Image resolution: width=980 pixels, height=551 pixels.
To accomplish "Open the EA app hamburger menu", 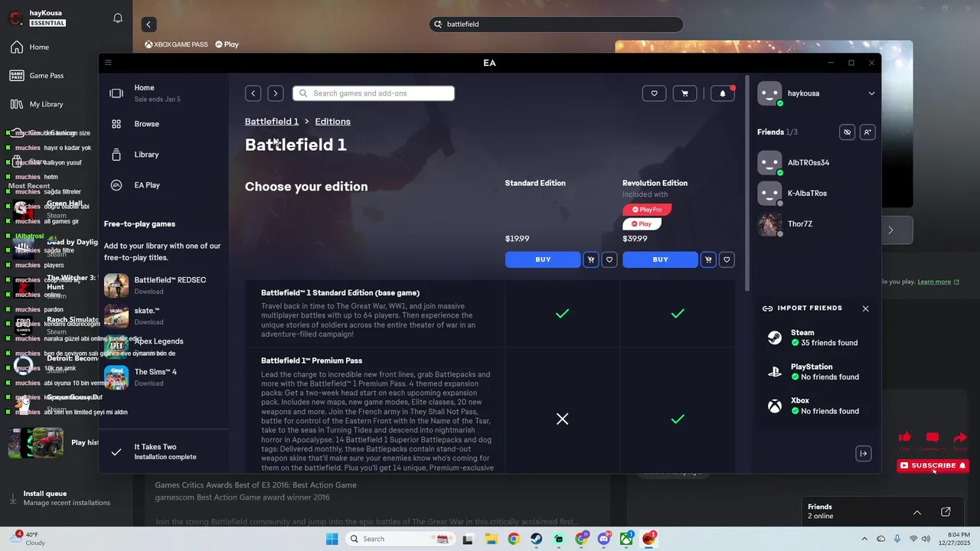I will point(108,63).
